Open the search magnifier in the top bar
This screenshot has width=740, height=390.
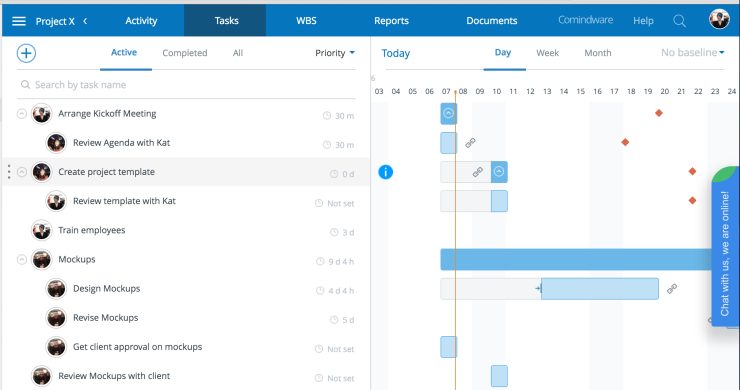[680, 21]
